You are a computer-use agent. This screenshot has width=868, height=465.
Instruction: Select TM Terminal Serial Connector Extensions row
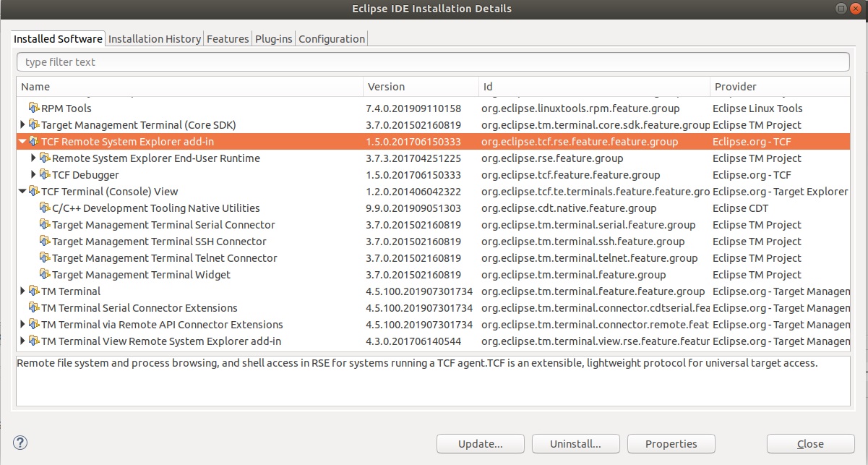pyautogui.click(x=433, y=308)
